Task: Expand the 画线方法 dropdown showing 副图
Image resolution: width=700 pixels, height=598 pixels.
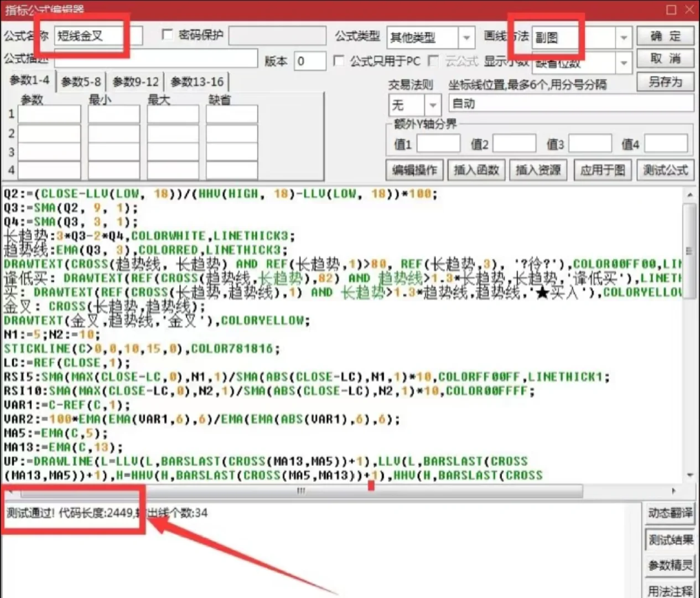Action: tap(624, 37)
